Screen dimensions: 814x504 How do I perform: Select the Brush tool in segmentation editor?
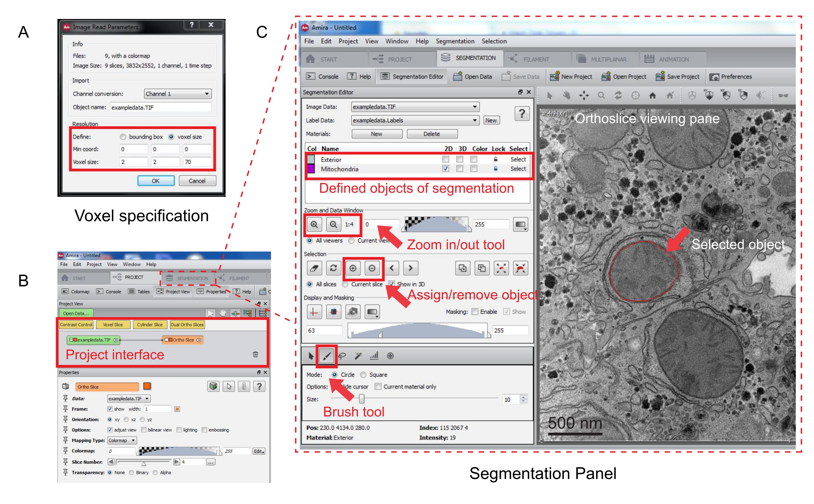[x=326, y=356]
